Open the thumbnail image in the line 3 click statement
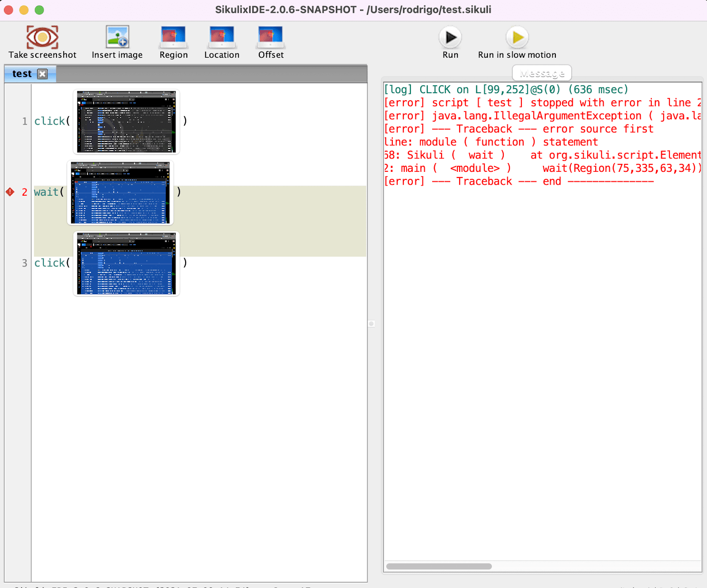Viewport: 707px width, 588px height. coord(126,263)
